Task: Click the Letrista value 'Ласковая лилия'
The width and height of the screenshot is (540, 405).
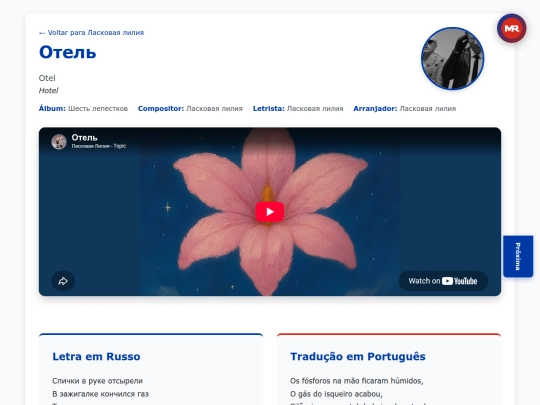Action: point(315,108)
